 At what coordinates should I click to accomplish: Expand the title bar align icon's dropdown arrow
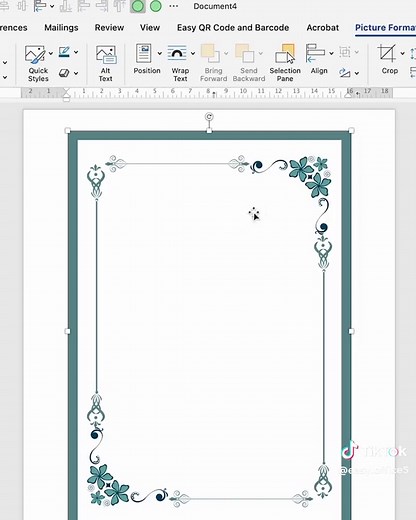click(x=52, y=6)
